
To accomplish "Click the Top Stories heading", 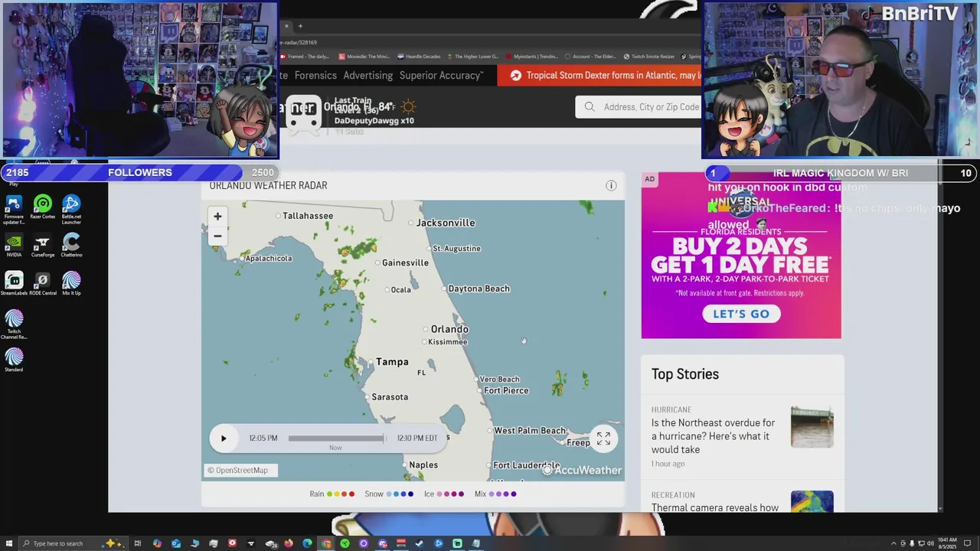I will coord(685,374).
